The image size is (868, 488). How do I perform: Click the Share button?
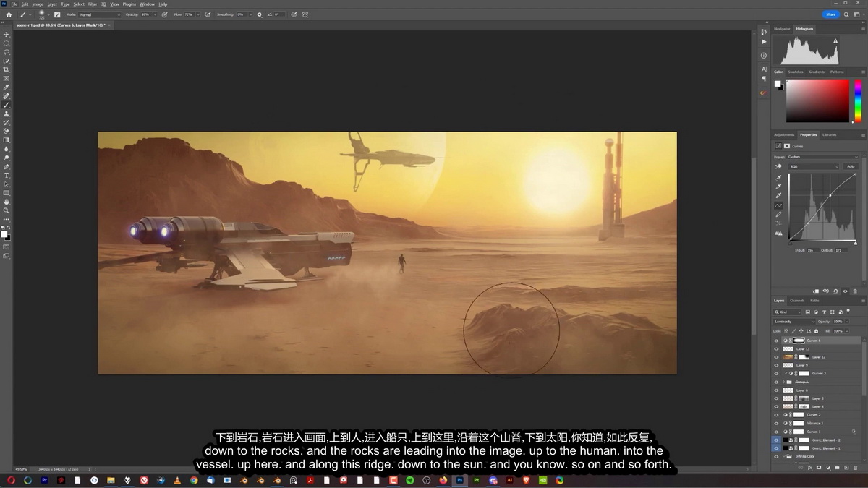click(x=830, y=14)
